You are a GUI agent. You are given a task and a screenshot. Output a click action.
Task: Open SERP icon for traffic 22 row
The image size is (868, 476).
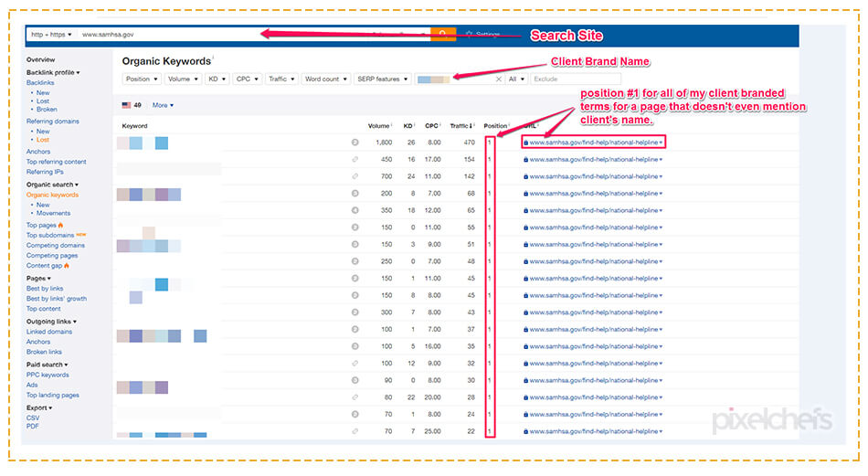[x=355, y=431]
